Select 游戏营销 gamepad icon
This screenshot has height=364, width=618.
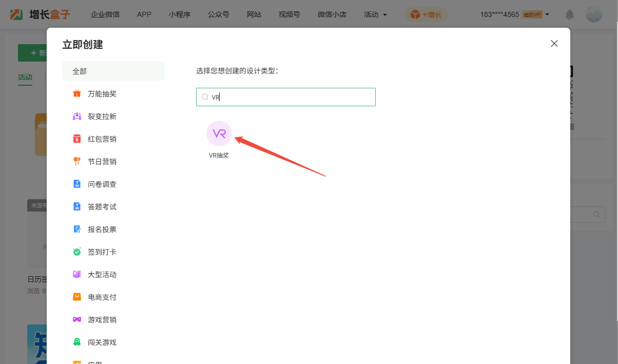pos(77,320)
